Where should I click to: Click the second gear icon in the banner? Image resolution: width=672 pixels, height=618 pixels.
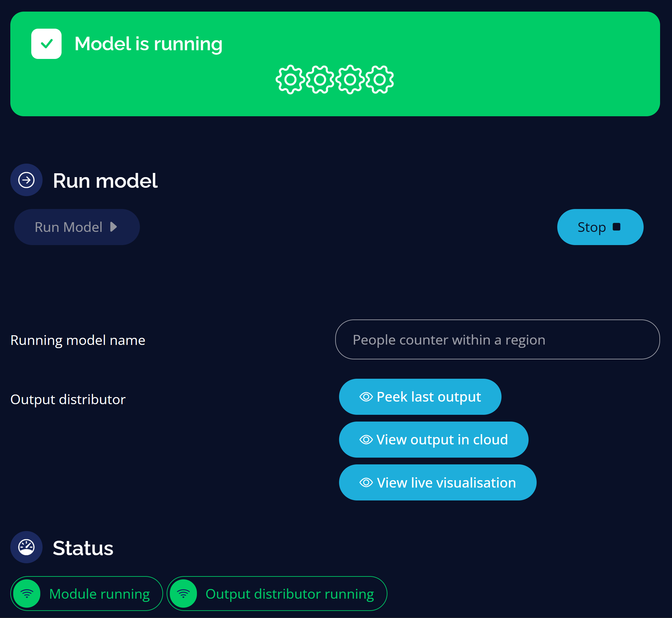point(320,80)
